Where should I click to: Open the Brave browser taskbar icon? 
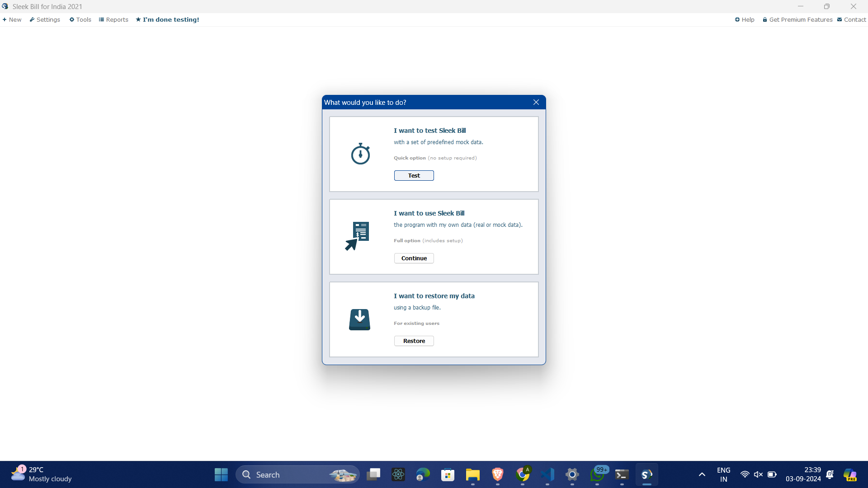[x=497, y=474]
